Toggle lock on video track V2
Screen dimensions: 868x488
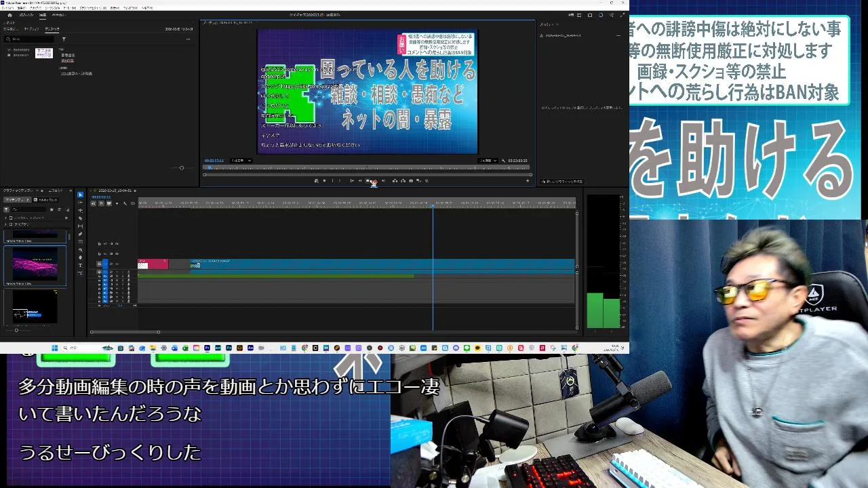click(99, 253)
